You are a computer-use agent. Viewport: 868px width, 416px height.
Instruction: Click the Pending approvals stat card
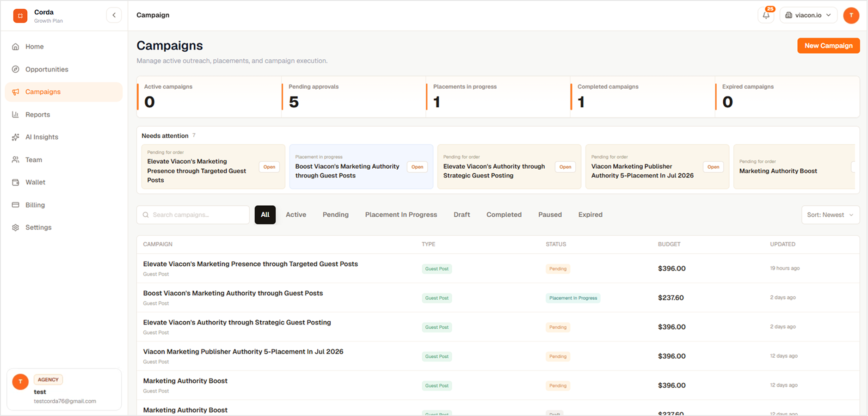click(x=354, y=97)
